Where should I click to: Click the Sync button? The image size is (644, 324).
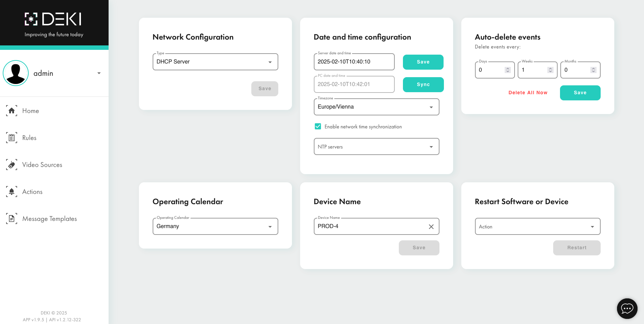point(423,85)
